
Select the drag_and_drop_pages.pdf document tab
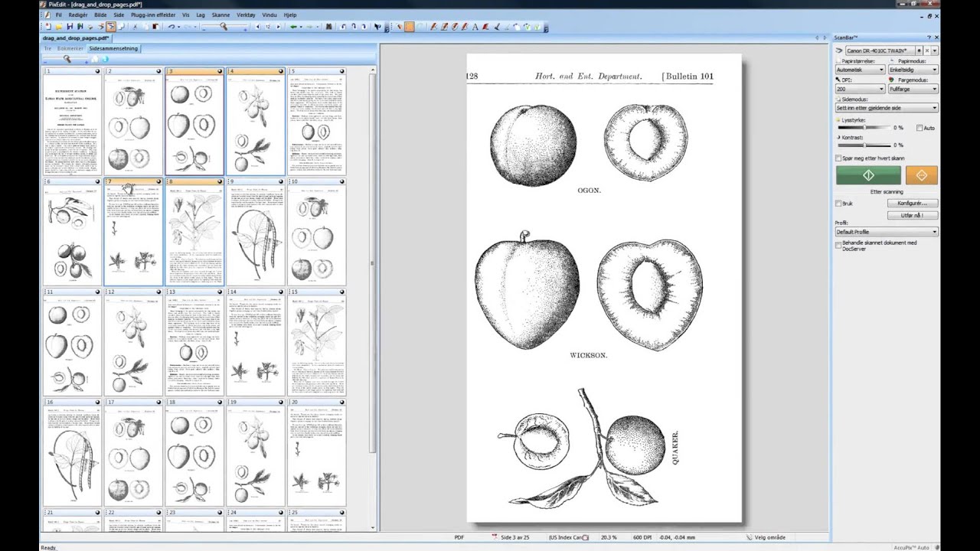tap(75, 37)
